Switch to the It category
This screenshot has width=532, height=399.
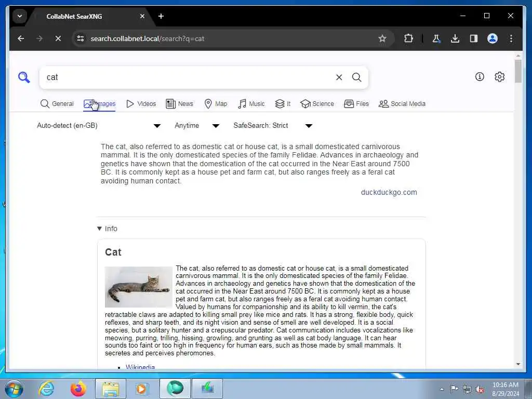[283, 104]
